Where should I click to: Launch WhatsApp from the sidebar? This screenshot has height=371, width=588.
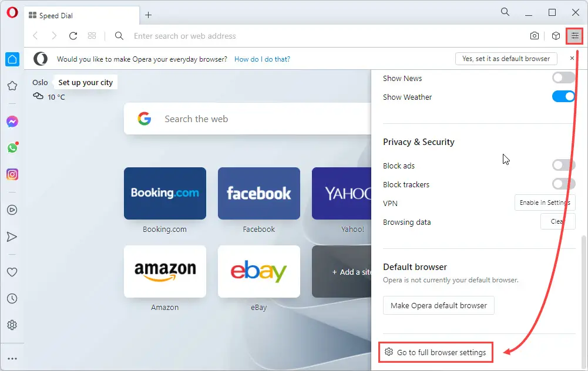tap(12, 148)
